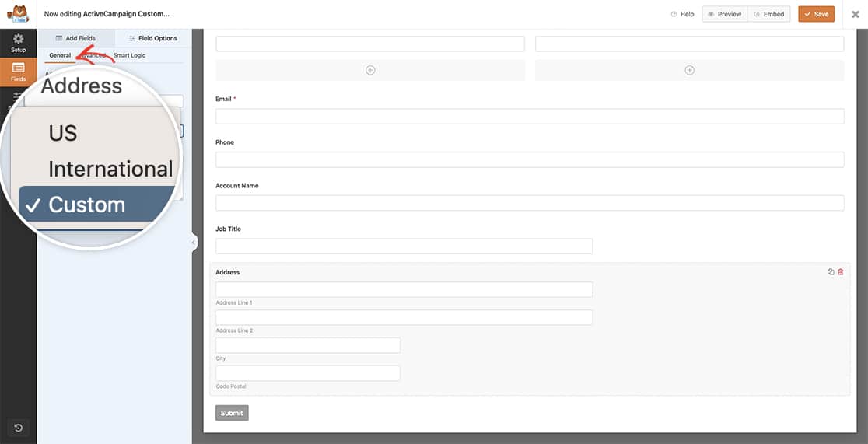Viewport: 868px width, 444px height.
Task: Click the WPForms bear logo
Action: pyautogui.click(x=18, y=14)
